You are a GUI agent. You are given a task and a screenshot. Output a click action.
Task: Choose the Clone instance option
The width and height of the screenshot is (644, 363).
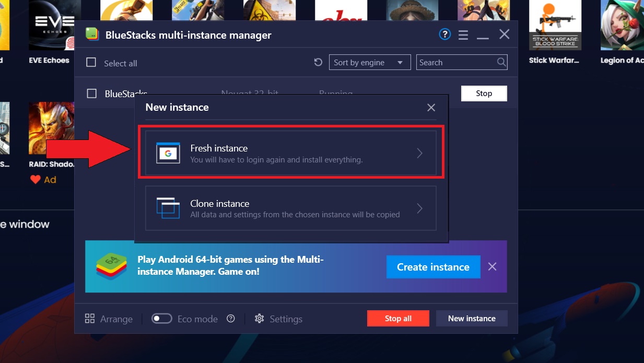(290, 208)
